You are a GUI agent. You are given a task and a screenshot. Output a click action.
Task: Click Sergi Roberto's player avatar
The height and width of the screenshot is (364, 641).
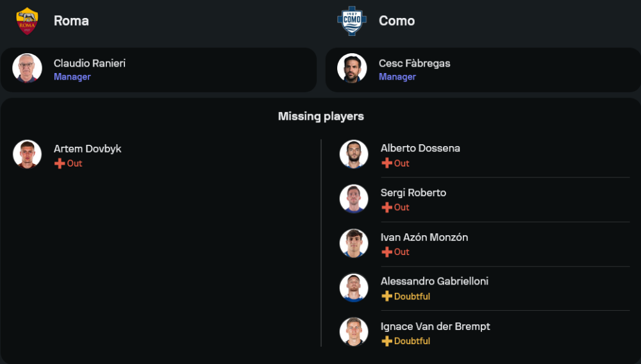pyautogui.click(x=354, y=199)
